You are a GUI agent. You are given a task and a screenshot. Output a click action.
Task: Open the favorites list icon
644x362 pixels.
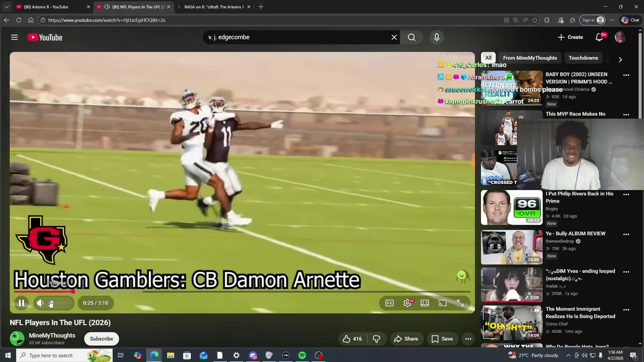point(573,20)
